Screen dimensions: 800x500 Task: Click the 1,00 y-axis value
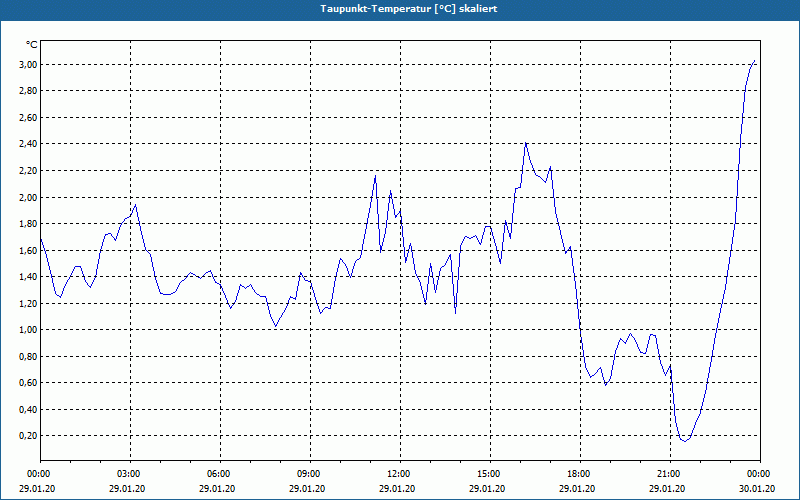28,330
